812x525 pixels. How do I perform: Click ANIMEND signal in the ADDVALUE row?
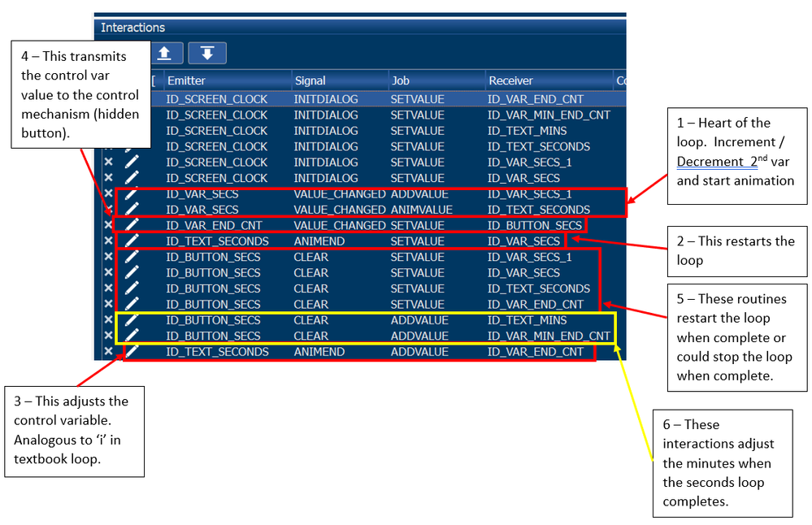(319, 352)
